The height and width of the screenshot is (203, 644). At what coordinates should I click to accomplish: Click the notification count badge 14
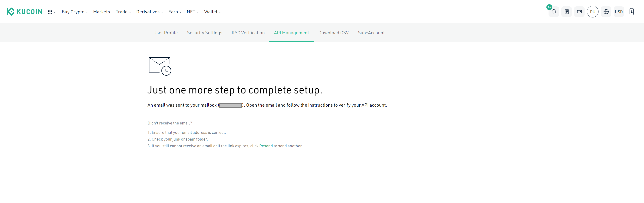549,7
